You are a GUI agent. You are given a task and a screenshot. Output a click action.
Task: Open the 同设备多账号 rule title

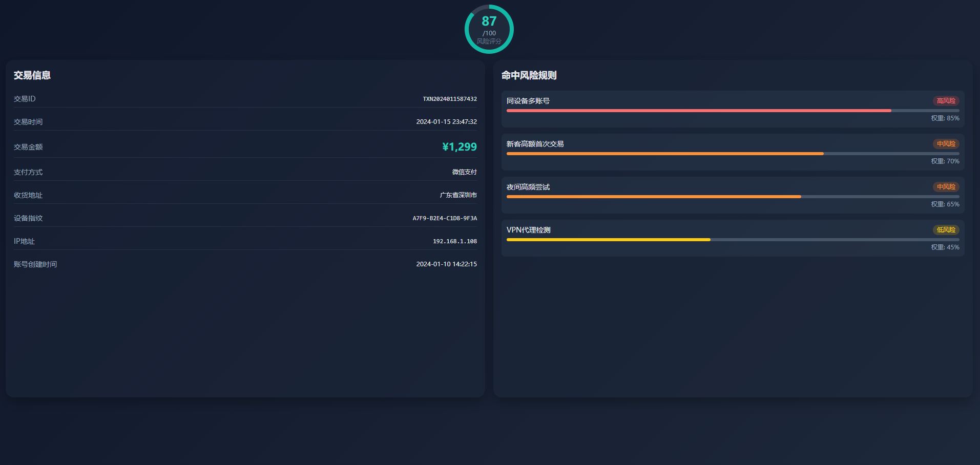pyautogui.click(x=528, y=101)
